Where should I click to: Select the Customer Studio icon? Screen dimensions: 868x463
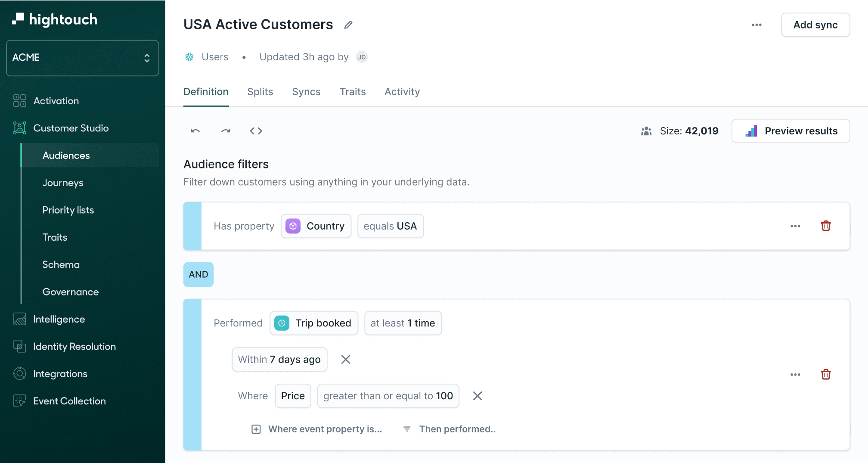click(x=19, y=128)
